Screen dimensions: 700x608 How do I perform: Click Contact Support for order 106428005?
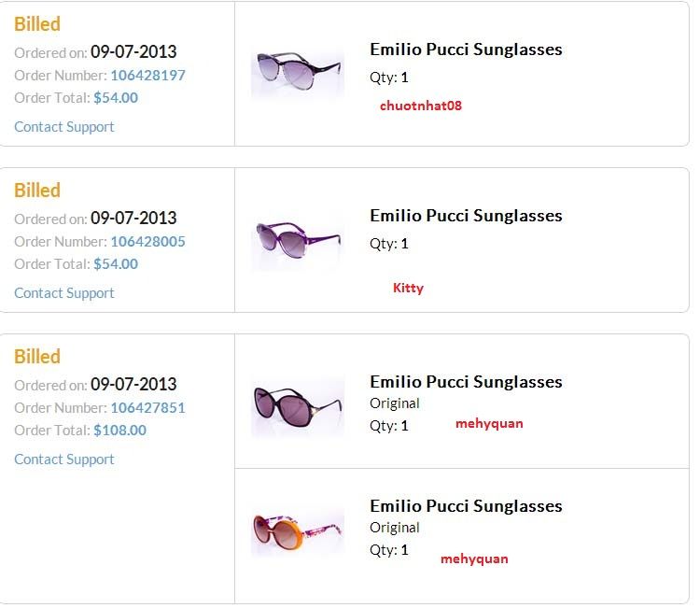(x=64, y=293)
